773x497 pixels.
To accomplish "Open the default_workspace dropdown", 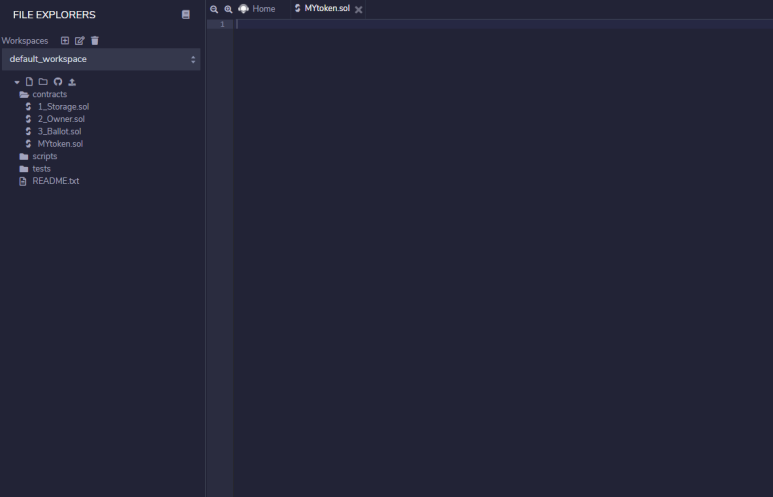I will 101,59.
